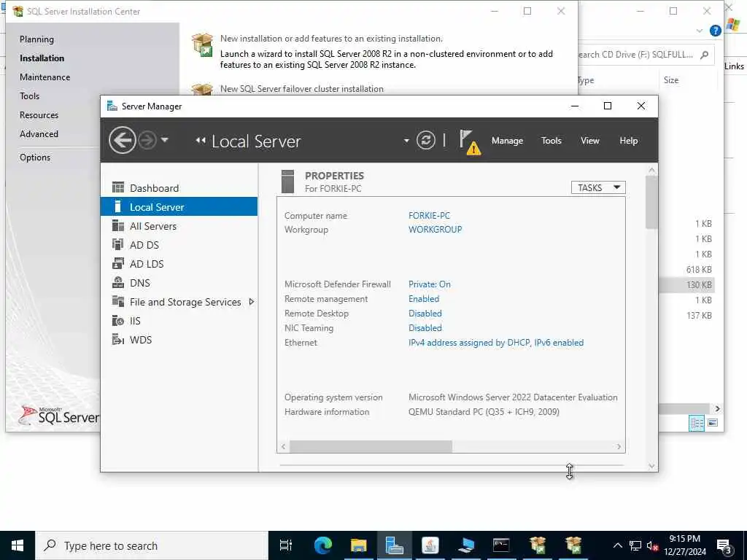The height and width of the screenshot is (560, 747).
Task: Select Tools in SQL Server Installation Center
Action: click(x=29, y=96)
